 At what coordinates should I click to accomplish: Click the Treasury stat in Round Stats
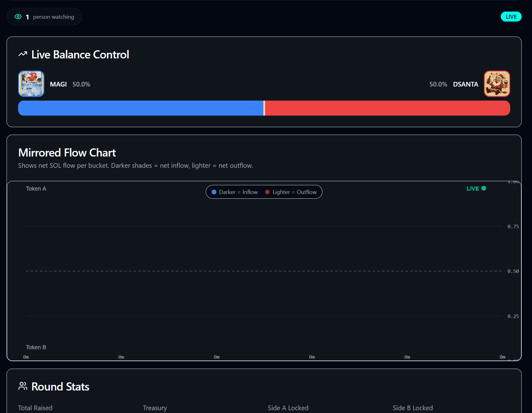pos(155,408)
